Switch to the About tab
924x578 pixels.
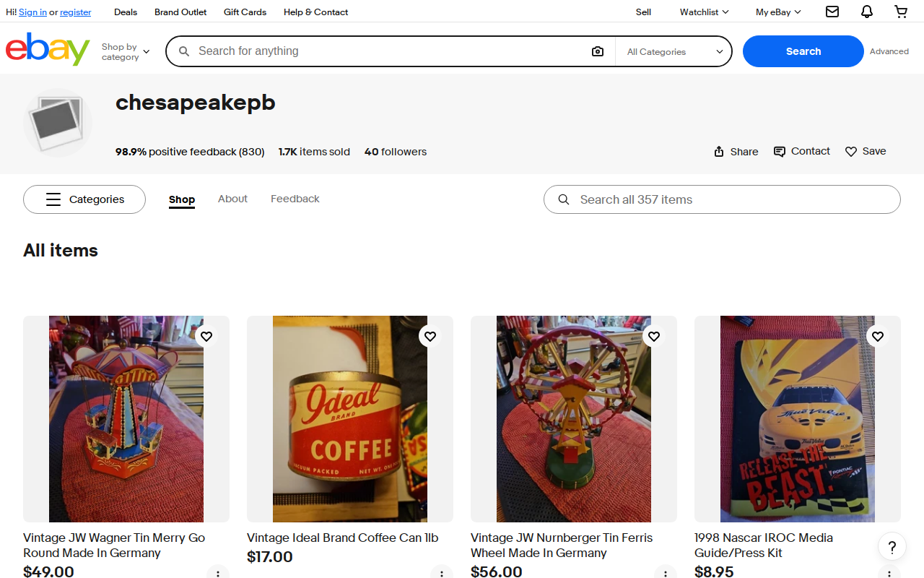tap(232, 199)
